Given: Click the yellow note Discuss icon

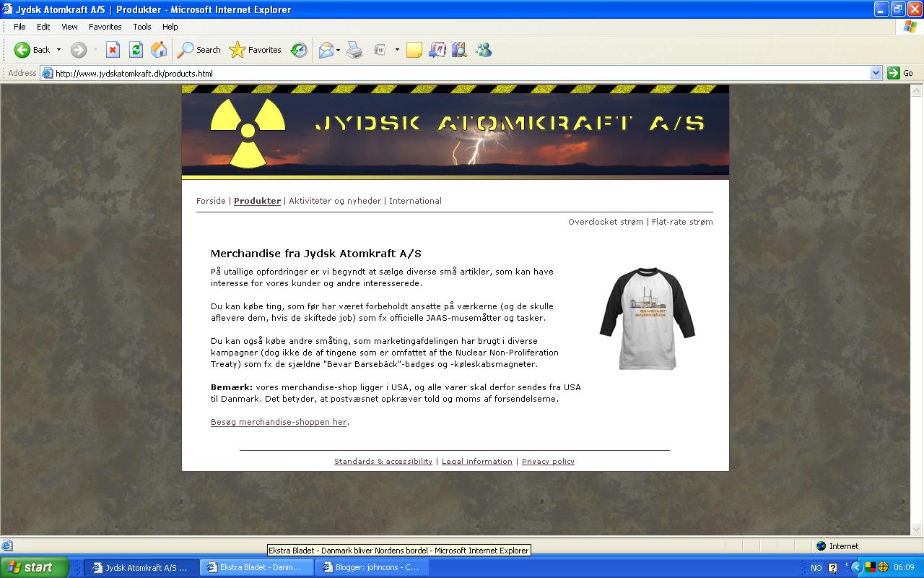Looking at the screenshot, I should [414, 50].
